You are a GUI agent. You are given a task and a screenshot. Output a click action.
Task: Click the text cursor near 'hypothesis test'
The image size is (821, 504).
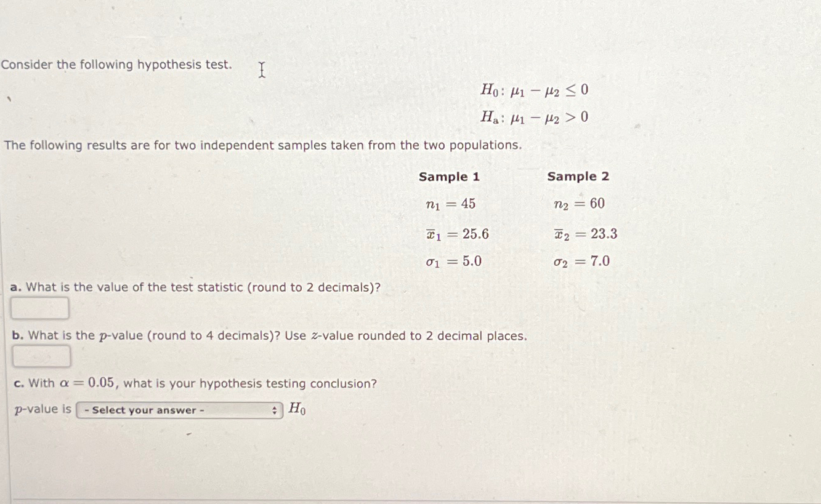coord(261,70)
